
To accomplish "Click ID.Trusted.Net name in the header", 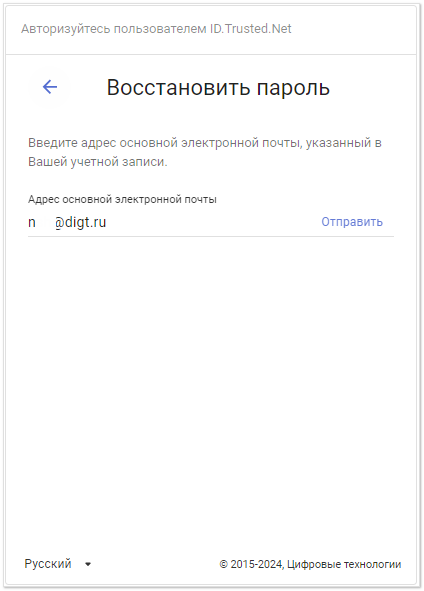I will [x=251, y=29].
